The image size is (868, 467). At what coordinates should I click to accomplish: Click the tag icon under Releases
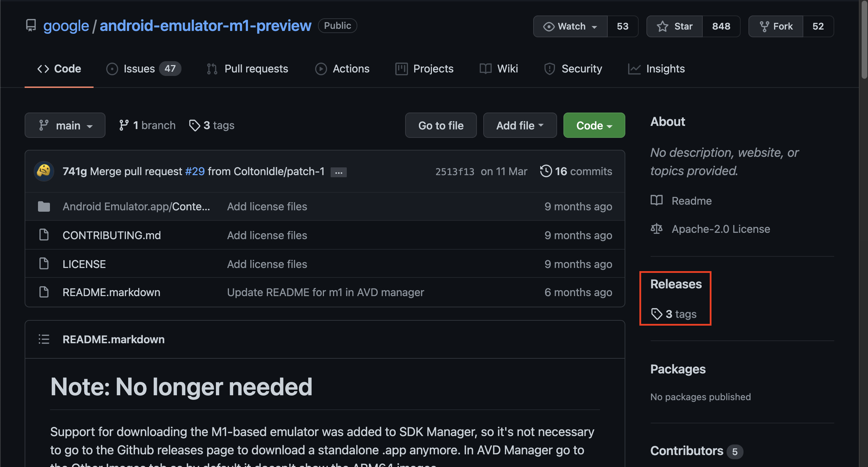click(657, 314)
